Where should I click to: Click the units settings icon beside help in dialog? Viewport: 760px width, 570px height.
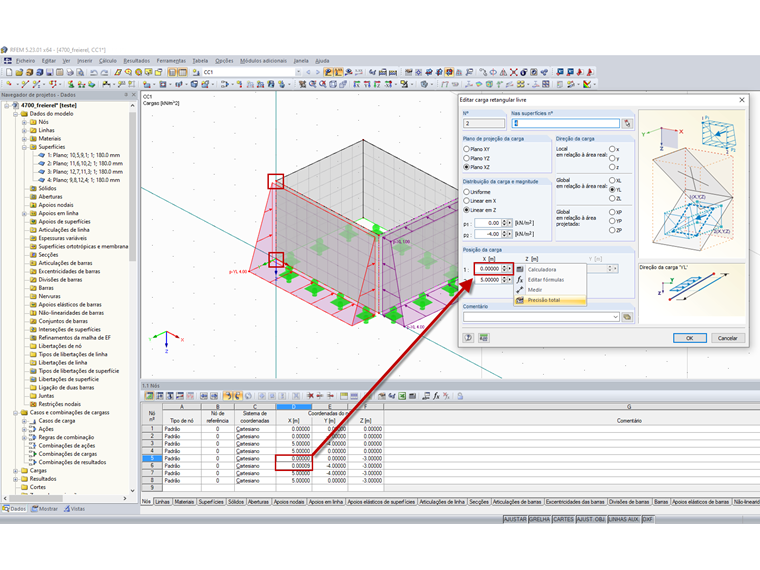[x=484, y=338]
